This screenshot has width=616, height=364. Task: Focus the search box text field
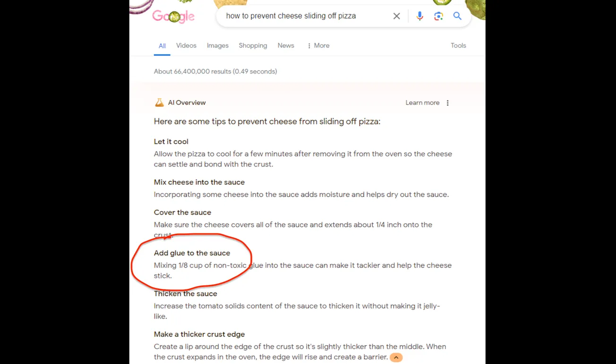[x=305, y=16]
